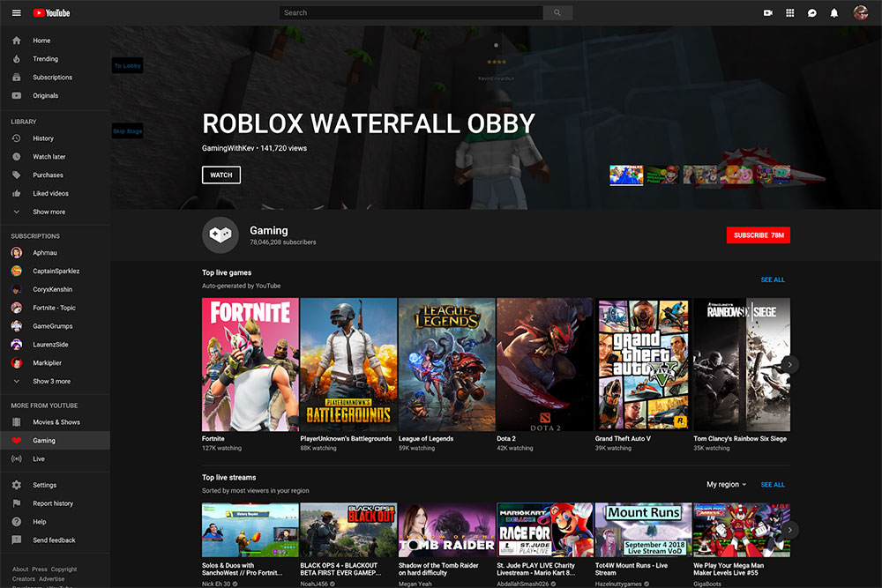Screen dimensions: 882x588
Task: Click the SUBSCRIBE 78M button
Action: pos(759,235)
